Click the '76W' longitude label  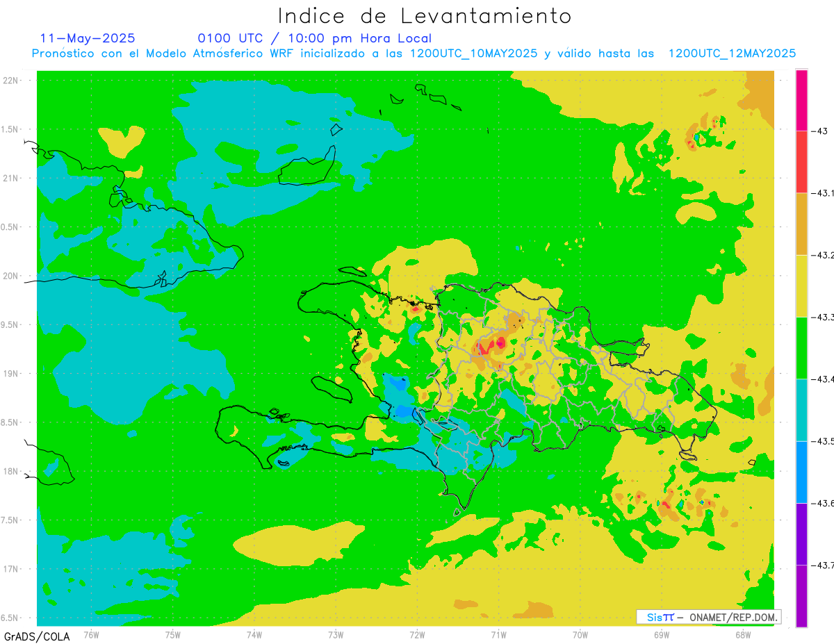[91, 634]
